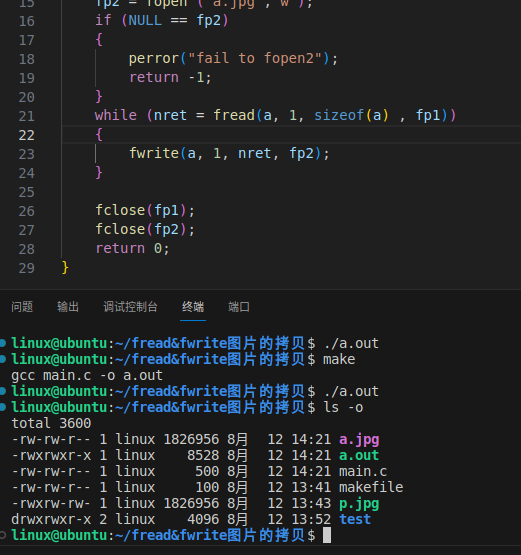Click the a.jpg file name in terminal listing
Viewport: 521px width, 555px height.
click(x=359, y=440)
